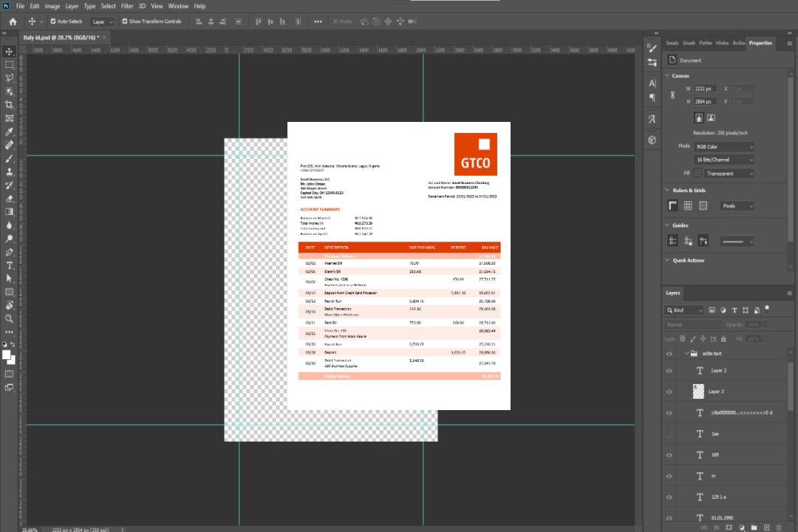Toggle rulers visibility in Rulers & Grids
The width and height of the screenshot is (798, 532).
[x=672, y=205]
